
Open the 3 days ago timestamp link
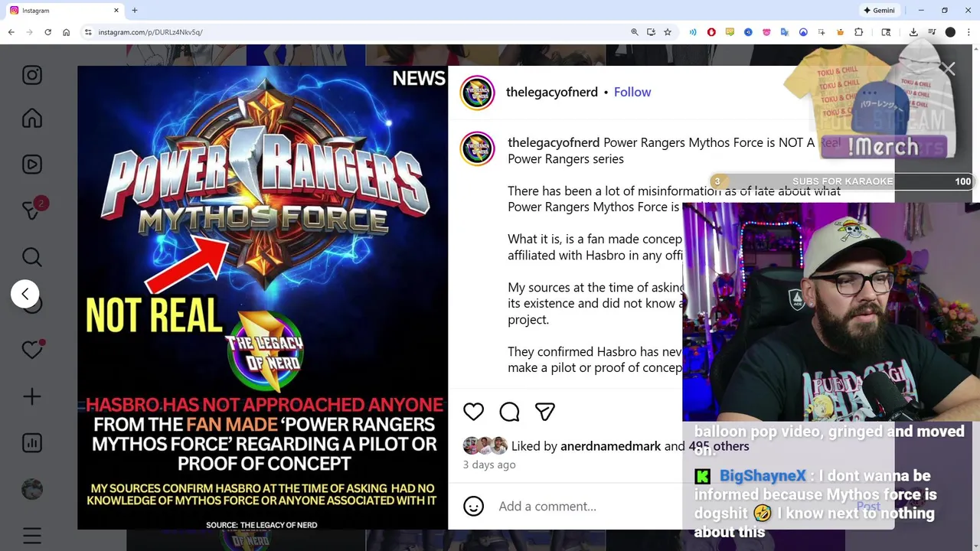pyautogui.click(x=489, y=465)
